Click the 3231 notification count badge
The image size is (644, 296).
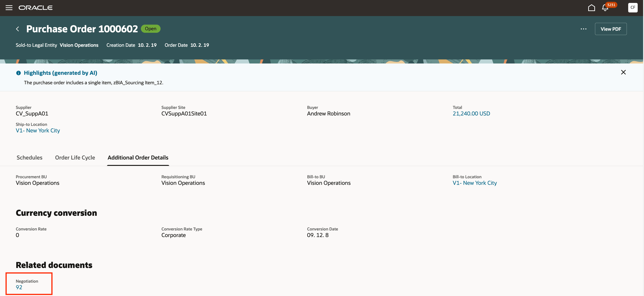pyautogui.click(x=611, y=5)
